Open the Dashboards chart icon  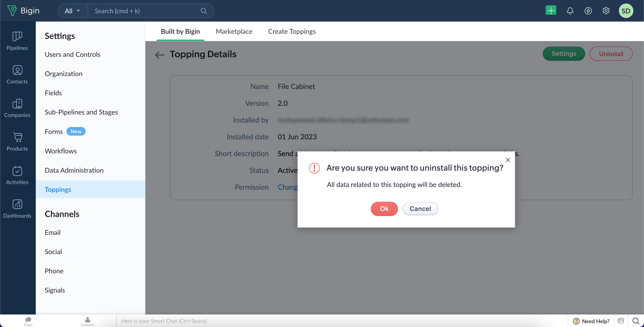point(17,204)
